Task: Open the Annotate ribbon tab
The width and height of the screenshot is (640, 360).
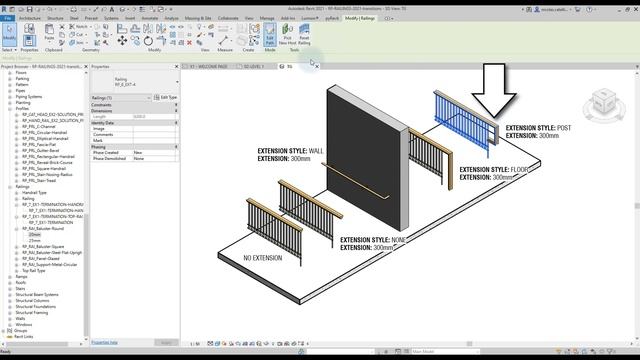Action: [149, 18]
